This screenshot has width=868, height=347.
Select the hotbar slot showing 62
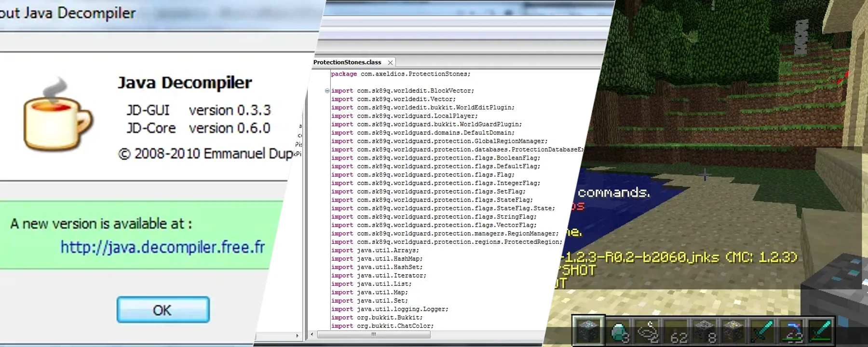677,332
